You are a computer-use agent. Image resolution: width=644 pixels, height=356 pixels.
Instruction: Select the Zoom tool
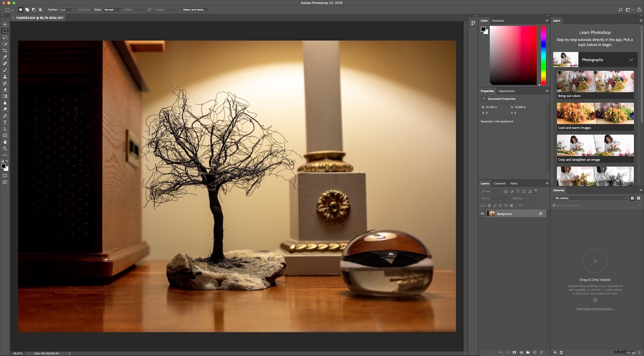coord(5,148)
